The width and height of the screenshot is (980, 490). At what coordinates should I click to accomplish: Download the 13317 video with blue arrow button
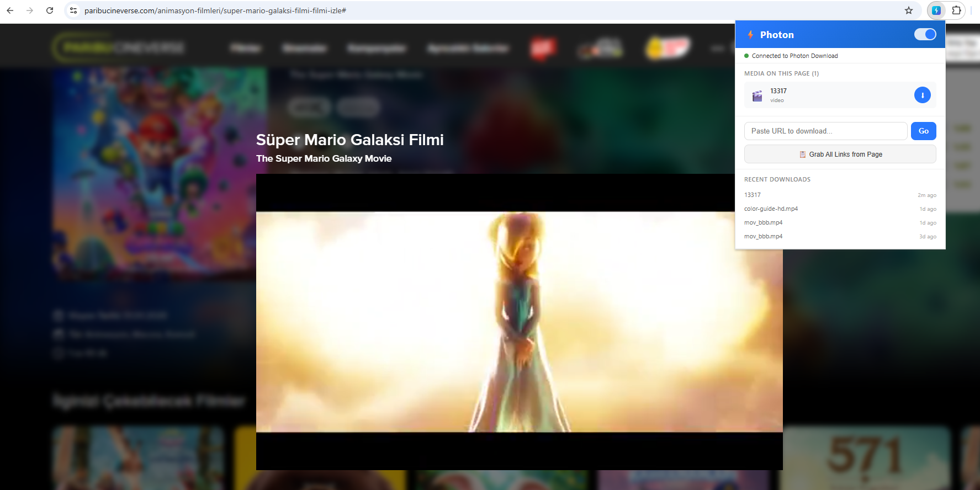click(x=923, y=95)
